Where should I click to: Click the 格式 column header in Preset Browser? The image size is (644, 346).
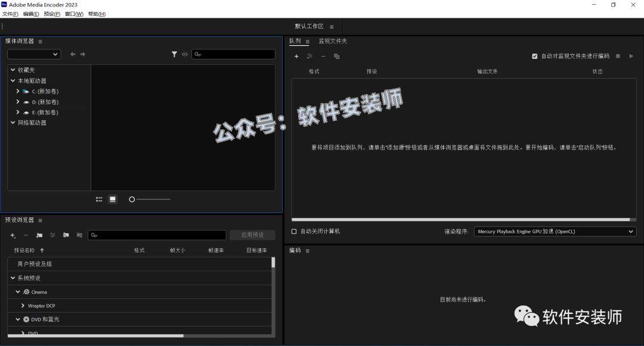point(139,251)
